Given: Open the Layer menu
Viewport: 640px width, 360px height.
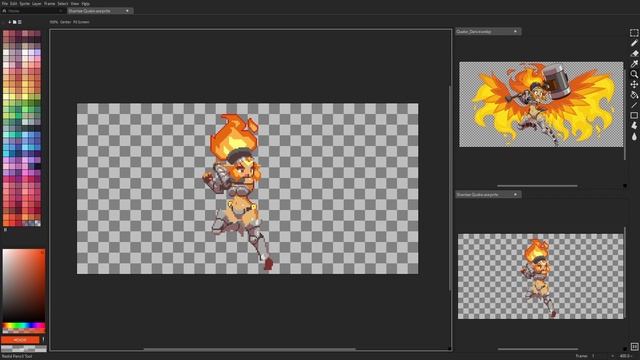Looking at the screenshot, I should coord(37,4).
